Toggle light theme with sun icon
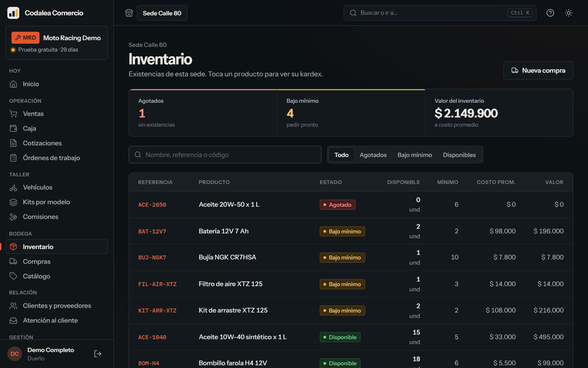The width and height of the screenshot is (588, 368). click(568, 13)
